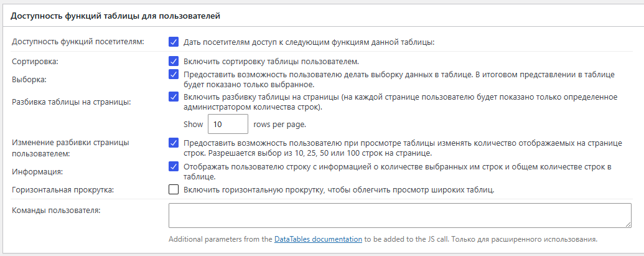The image size is (644, 256).
Task: Turn off Разбивка таблицы на страницы checkbox
Action: pos(174,97)
